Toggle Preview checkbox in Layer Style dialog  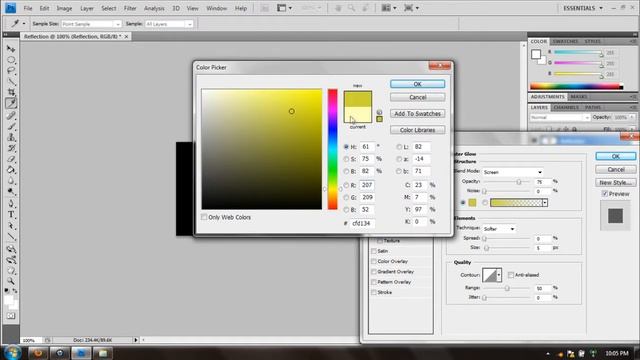605,193
